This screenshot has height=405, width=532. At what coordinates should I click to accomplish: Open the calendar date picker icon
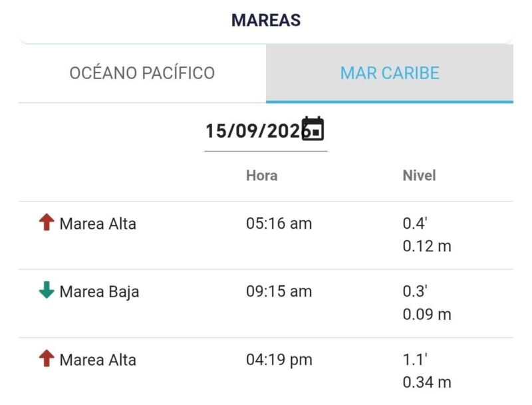(x=313, y=128)
